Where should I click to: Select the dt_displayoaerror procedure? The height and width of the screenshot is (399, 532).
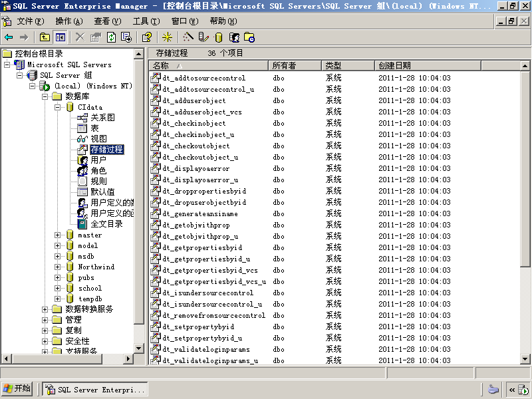(x=196, y=168)
